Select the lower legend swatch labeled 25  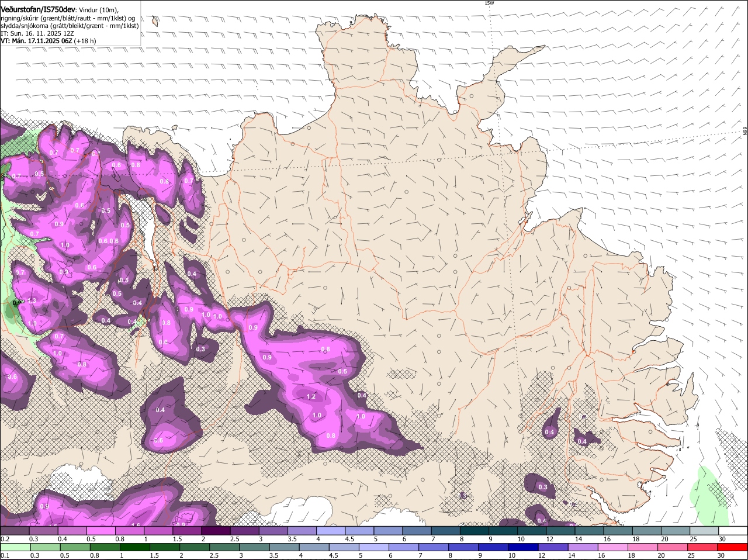point(702,548)
